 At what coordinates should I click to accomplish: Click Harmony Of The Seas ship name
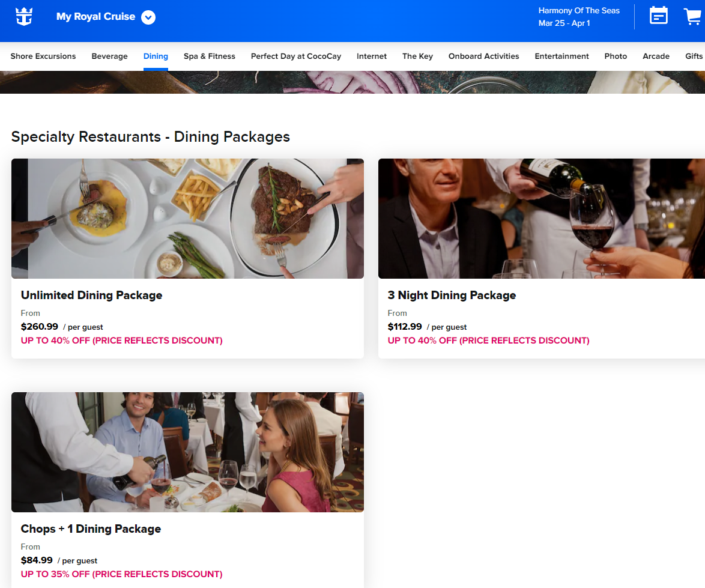tap(579, 10)
